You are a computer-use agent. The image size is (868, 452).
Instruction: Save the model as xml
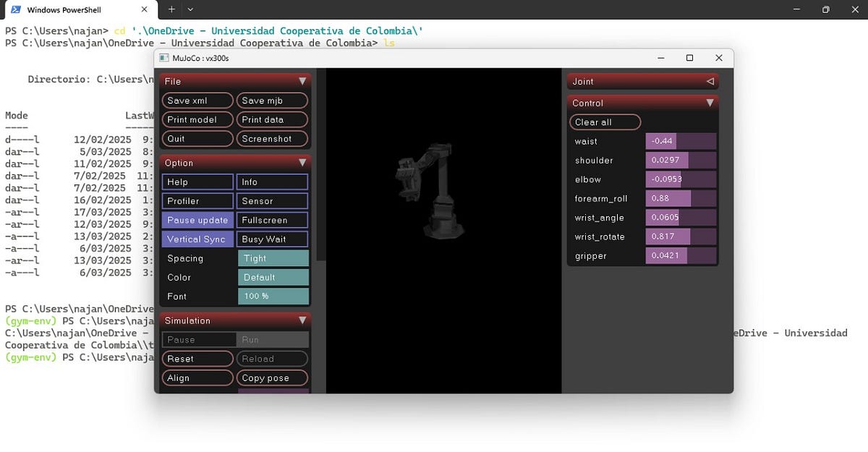[197, 100]
